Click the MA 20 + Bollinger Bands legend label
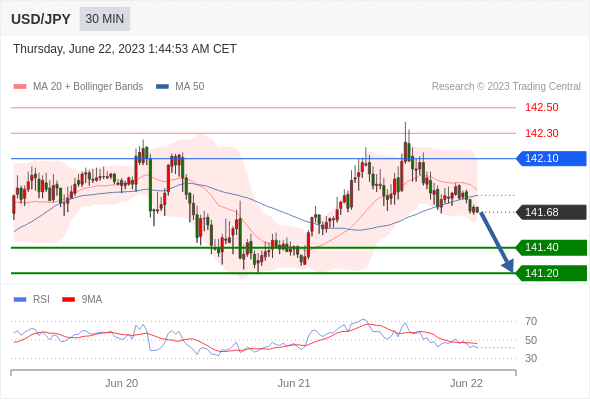590x400 pixels. coord(88,87)
